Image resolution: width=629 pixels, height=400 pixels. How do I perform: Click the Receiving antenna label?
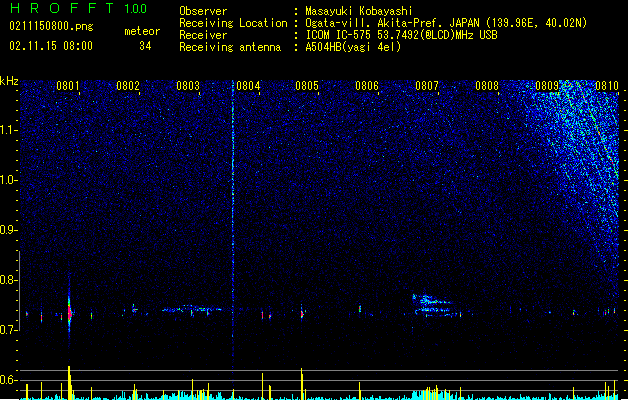pyautogui.click(x=230, y=47)
